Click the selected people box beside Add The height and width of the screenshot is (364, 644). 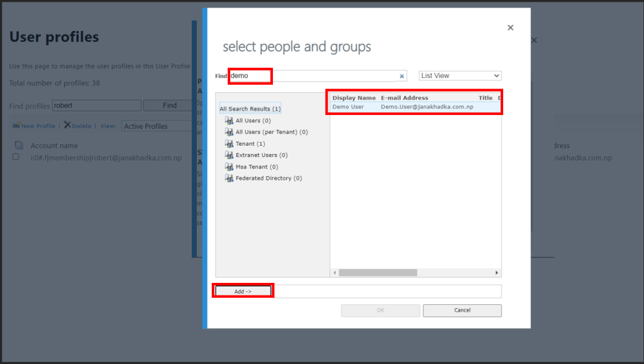pos(387,291)
